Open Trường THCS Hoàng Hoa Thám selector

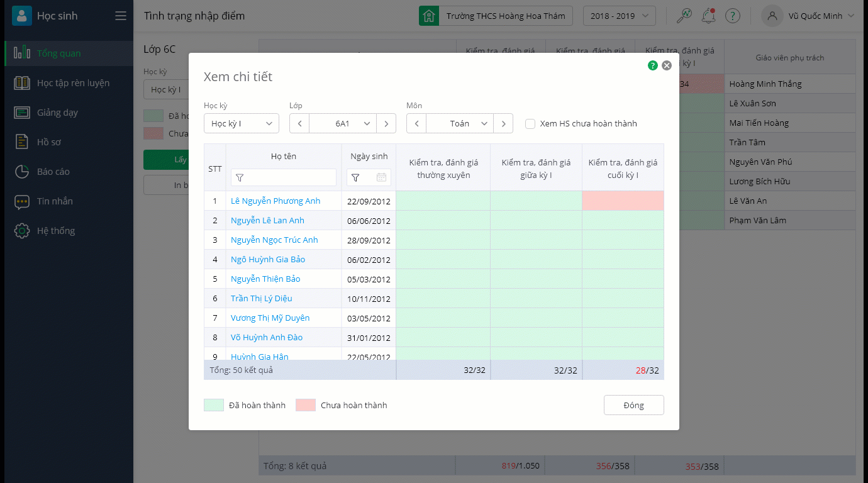(506, 16)
